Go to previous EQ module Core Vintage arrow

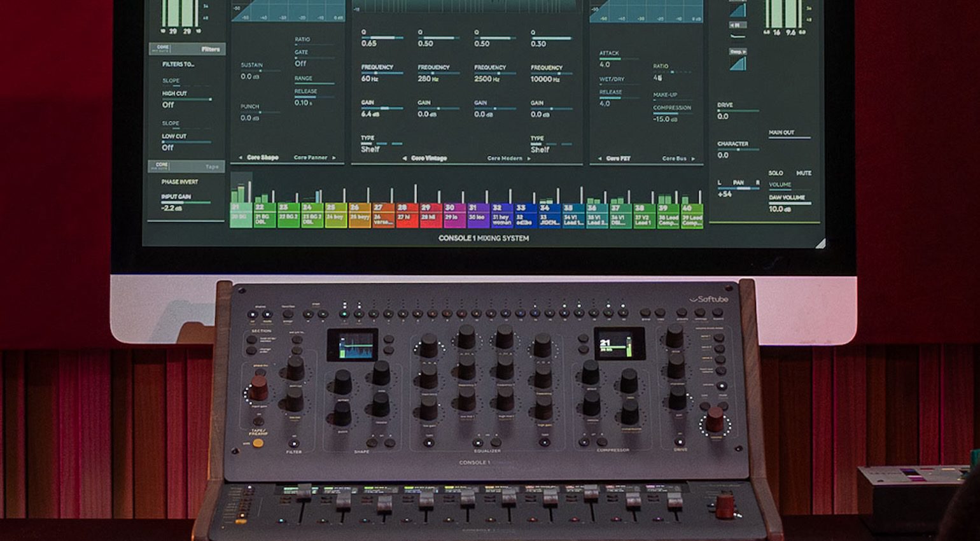pyautogui.click(x=405, y=158)
